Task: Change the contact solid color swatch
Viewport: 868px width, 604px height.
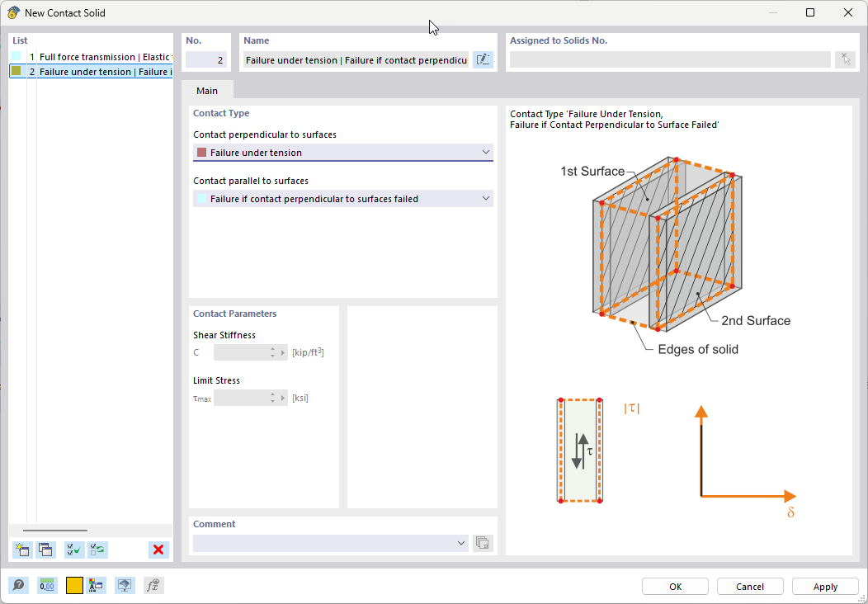Action: coord(74,585)
